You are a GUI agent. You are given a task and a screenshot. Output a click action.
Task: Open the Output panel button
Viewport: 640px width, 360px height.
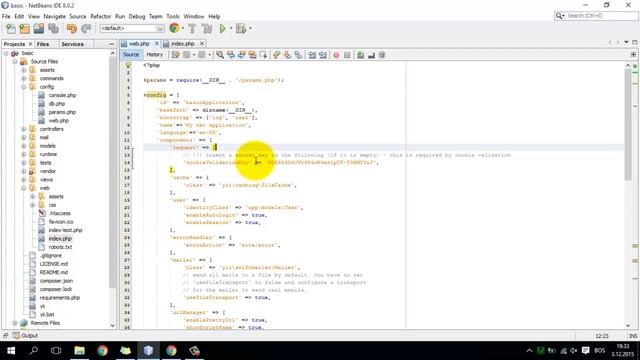[25, 336]
